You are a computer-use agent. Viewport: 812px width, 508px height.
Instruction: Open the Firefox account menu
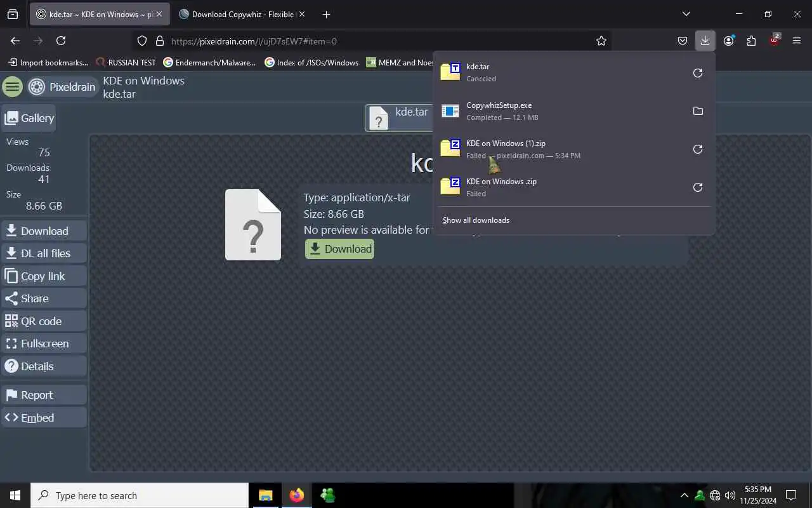(x=728, y=41)
